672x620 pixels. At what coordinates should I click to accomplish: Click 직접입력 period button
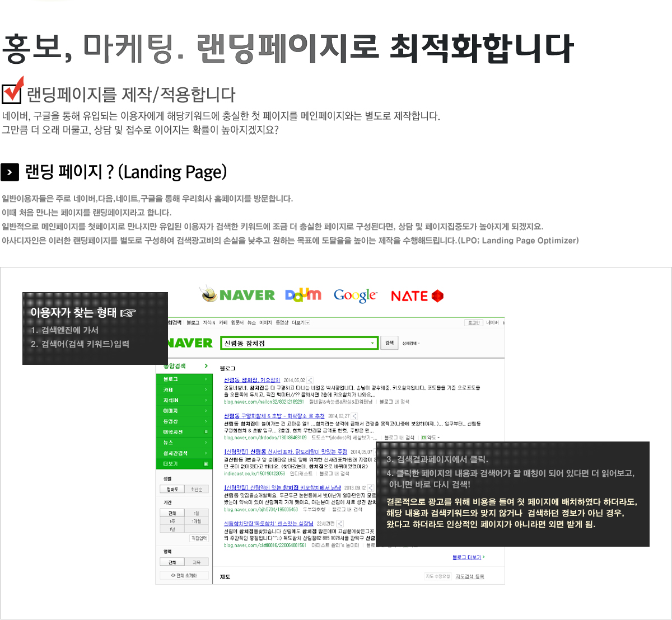199,538
